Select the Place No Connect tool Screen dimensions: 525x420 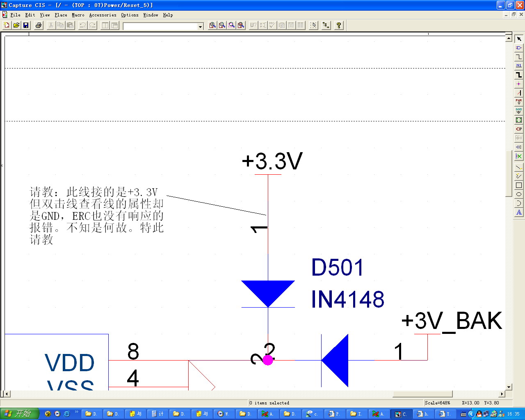[519, 156]
